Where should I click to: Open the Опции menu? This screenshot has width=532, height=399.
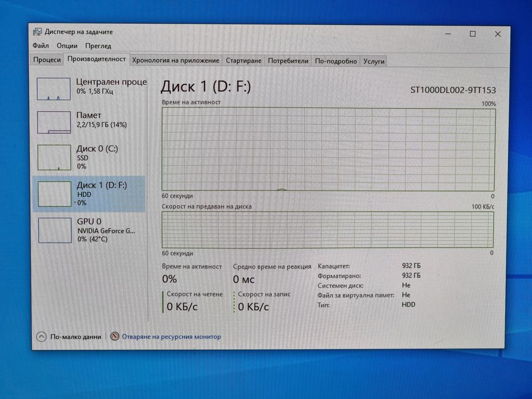coord(67,46)
